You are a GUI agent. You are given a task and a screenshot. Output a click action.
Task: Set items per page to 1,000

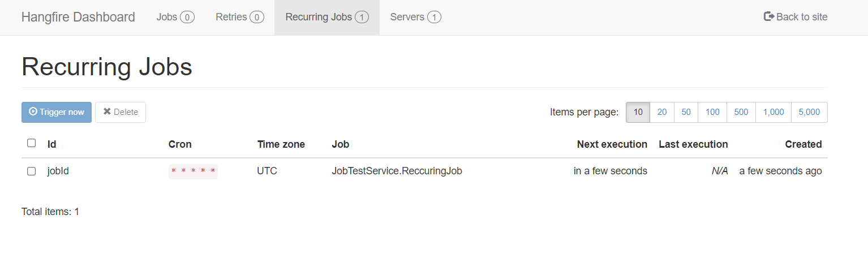coord(774,112)
